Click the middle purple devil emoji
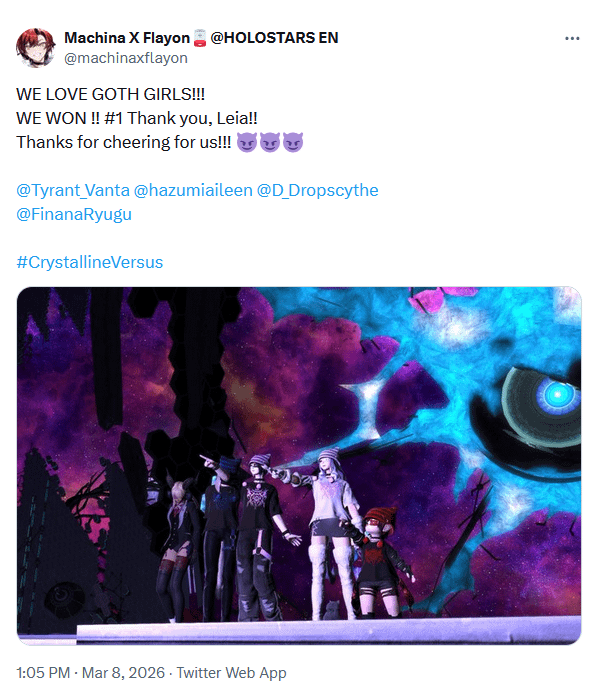The width and height of the screenshot is (598, 698). tap(270, 142)
